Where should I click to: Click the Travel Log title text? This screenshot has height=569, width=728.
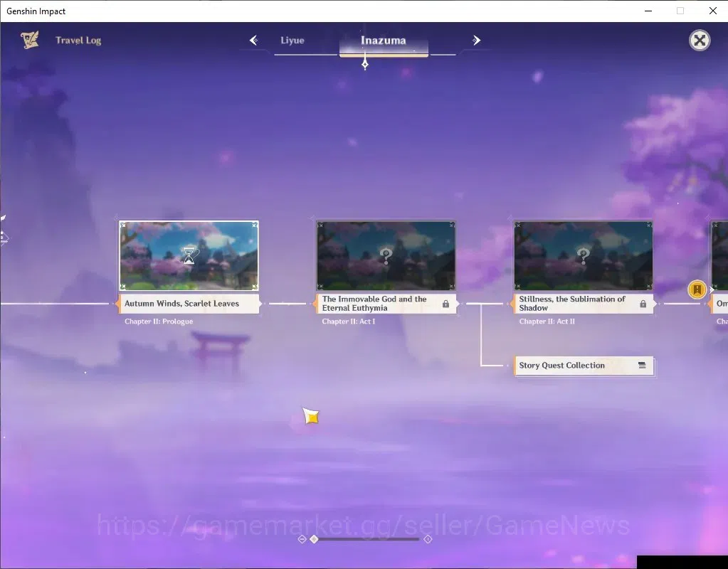tap(78, 41)
